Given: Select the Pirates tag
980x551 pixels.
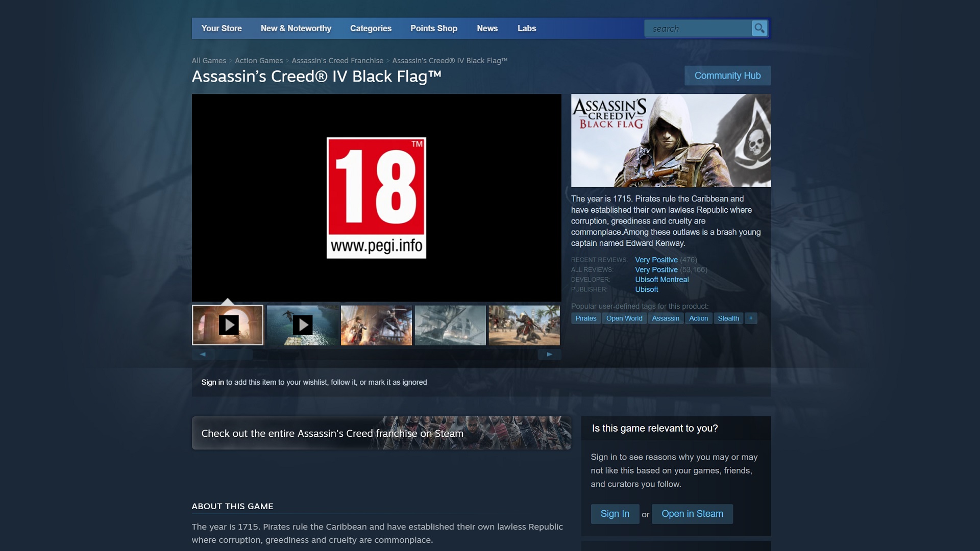Looking at the screenshot, I should [585, 318].
